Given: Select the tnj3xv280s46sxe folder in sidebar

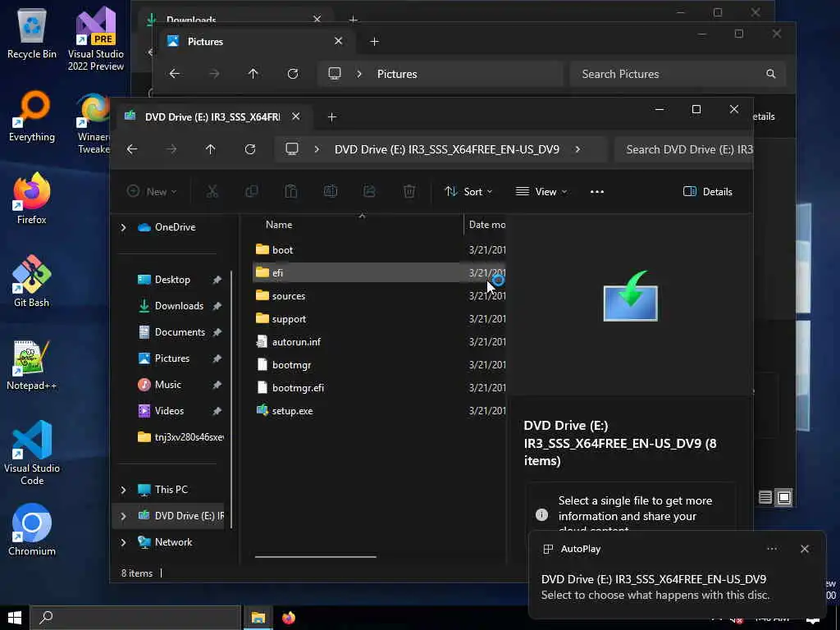Looking at the screenshot, I should [x=180, y=437].
